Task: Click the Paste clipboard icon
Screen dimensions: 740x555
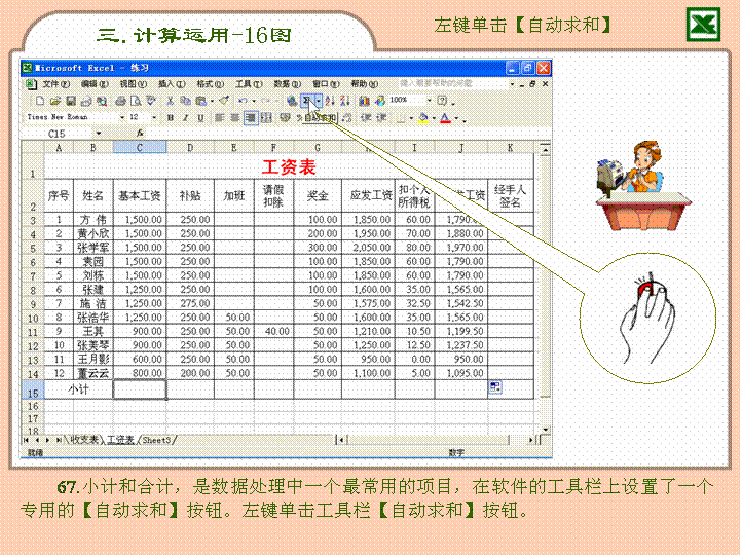Action: point(201,101)
